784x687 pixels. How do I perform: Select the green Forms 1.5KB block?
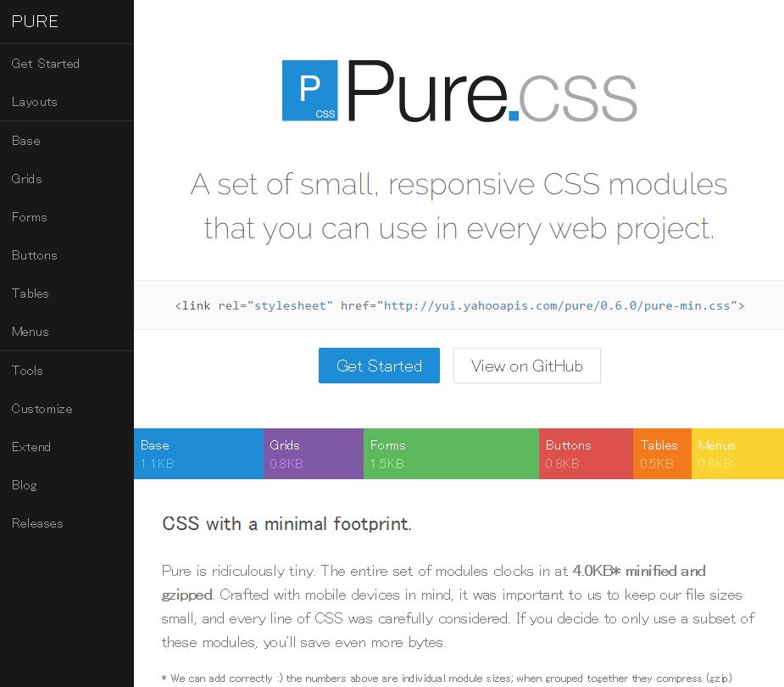pos(451,454)
